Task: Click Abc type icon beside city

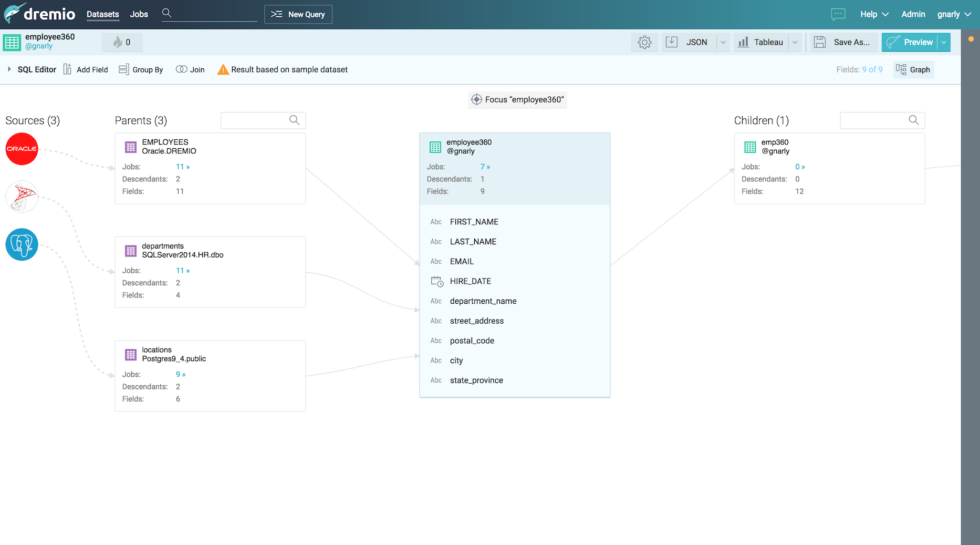Action: coord(436,361)
